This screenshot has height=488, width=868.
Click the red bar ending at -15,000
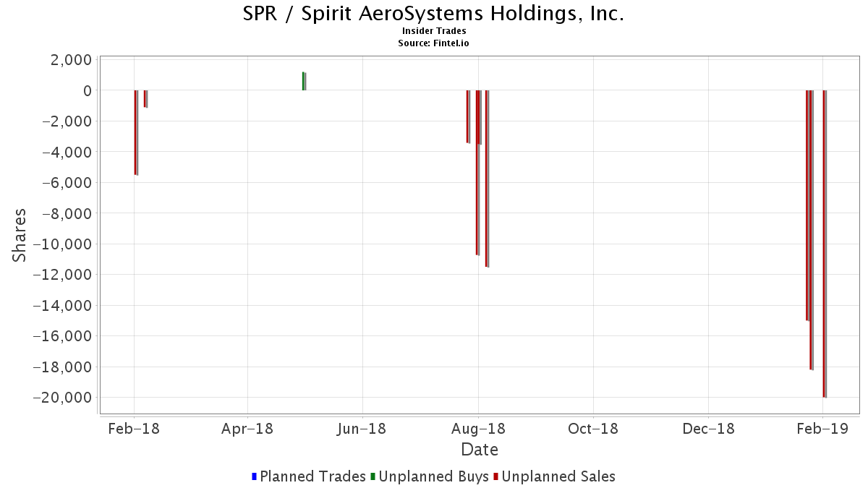(x=807, y=205)
